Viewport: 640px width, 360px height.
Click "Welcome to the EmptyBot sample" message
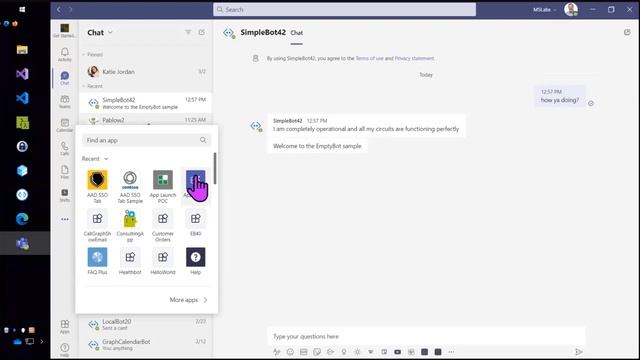[x=317, y=146]
